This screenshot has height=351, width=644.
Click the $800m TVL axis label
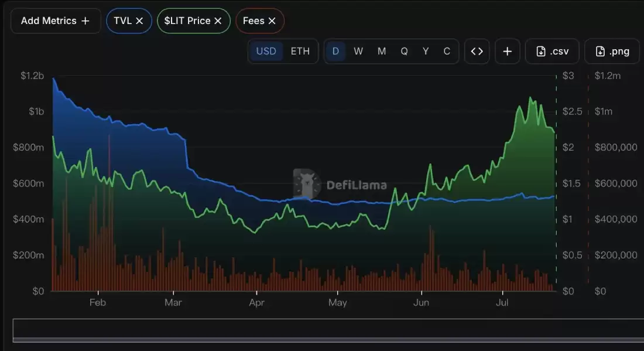(x=28, y=147)
